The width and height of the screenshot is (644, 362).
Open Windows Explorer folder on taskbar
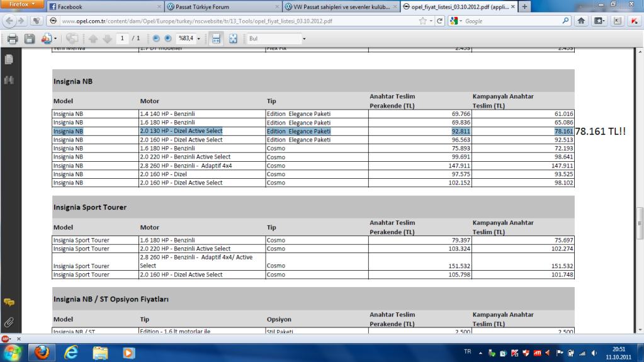(x=100, y=353)
